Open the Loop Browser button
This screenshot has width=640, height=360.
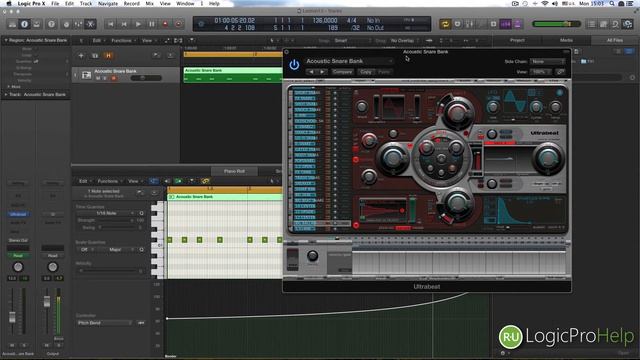pyautogui.click(x=615, y=24)
